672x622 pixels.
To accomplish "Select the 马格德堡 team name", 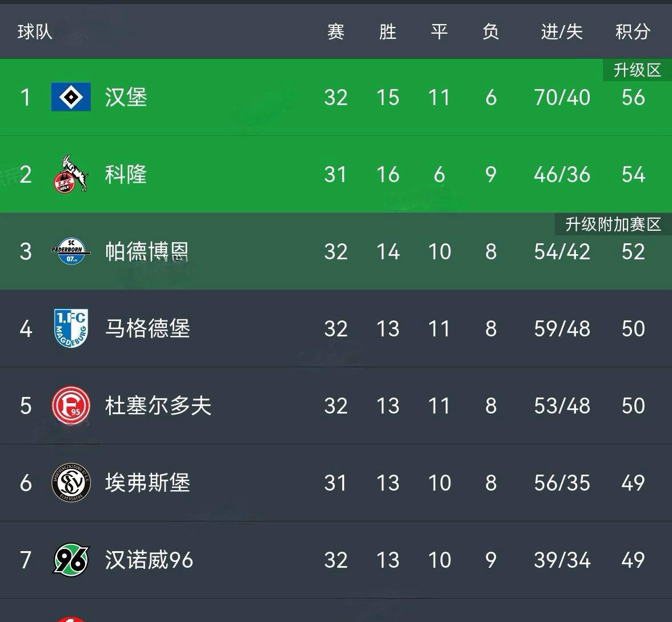I will pos(147,328).
